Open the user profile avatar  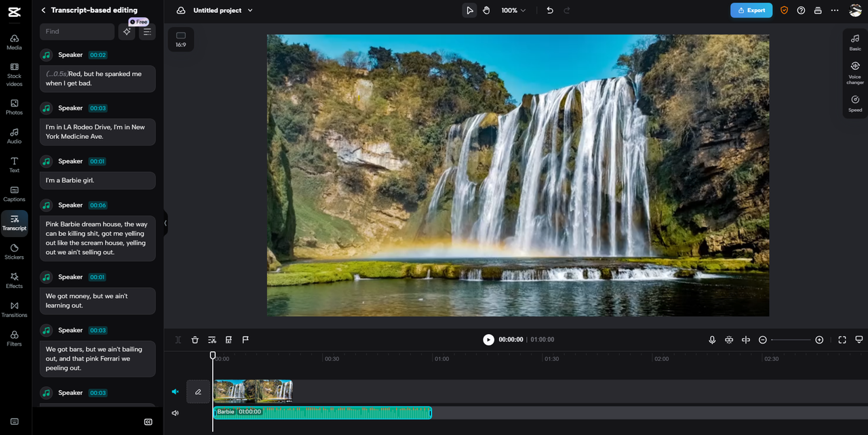click(855, 10)
